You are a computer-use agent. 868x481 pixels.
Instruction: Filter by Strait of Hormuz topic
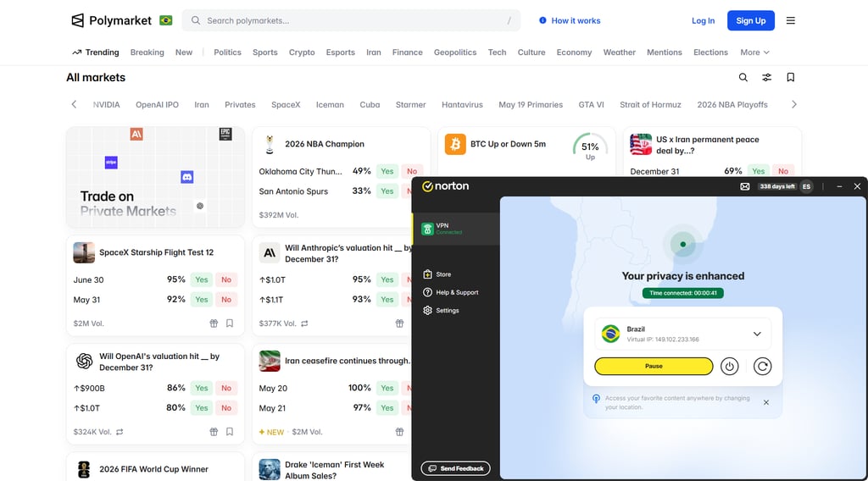point(650,104)
